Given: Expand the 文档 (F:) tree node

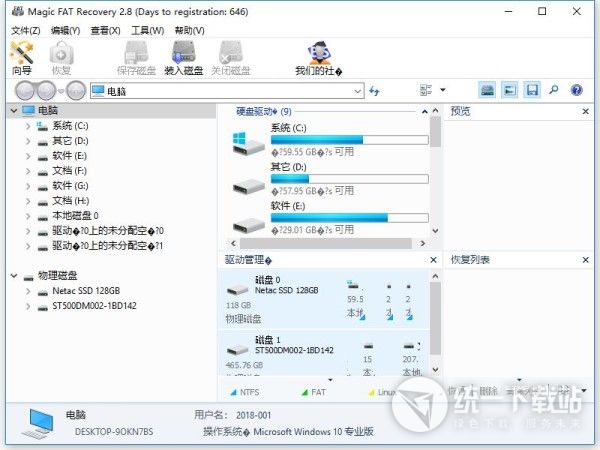Looking at the screenshot, I should tap(28, 171).
